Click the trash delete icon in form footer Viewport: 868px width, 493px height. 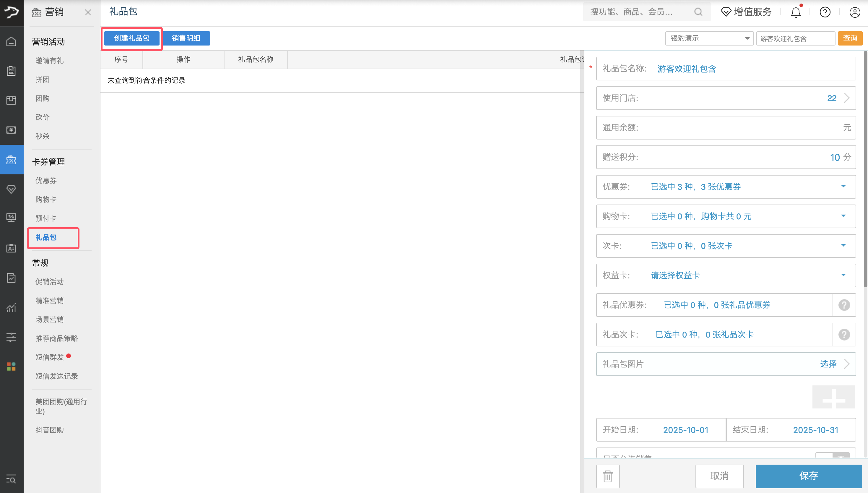click(x=608, y=476)
